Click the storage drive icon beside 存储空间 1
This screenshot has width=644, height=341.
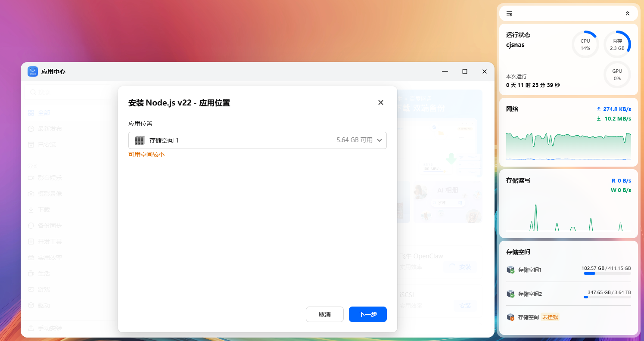coord(140,140)
